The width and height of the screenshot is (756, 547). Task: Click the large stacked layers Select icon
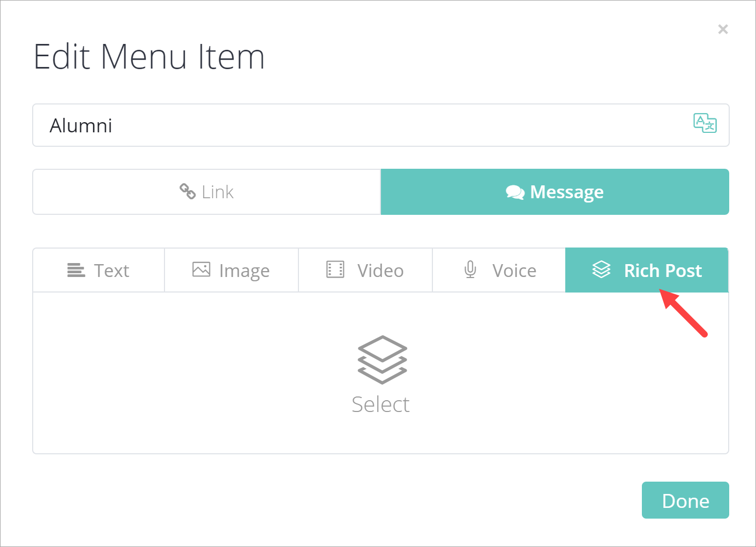tap(382, 359)
